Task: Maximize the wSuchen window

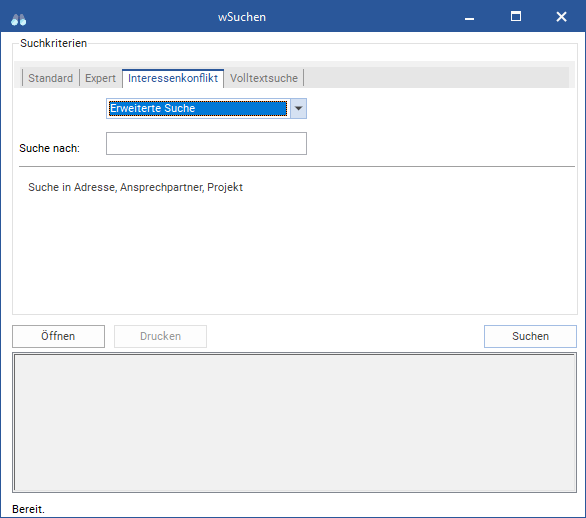Action: [x=516, y=16]
